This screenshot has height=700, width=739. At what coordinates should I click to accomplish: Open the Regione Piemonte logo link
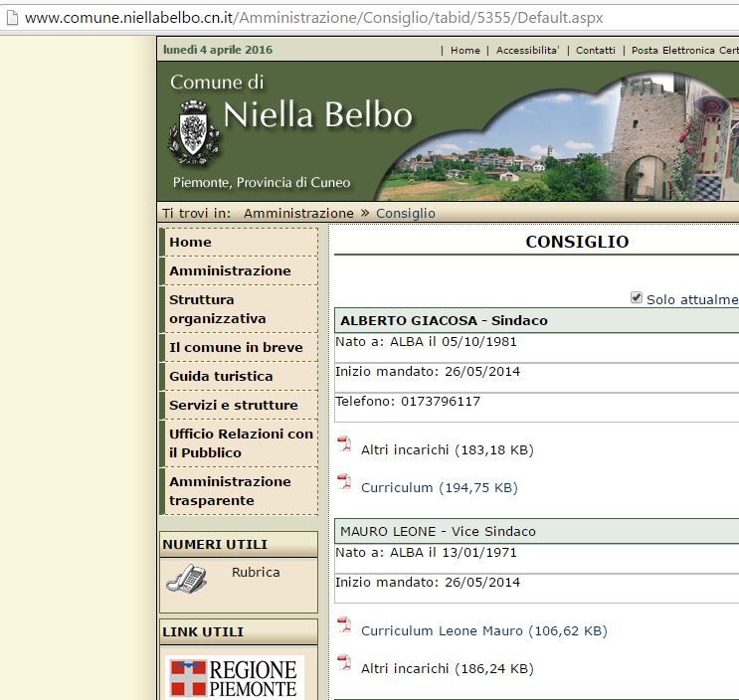pyautogui.click(x=235, y=676)
